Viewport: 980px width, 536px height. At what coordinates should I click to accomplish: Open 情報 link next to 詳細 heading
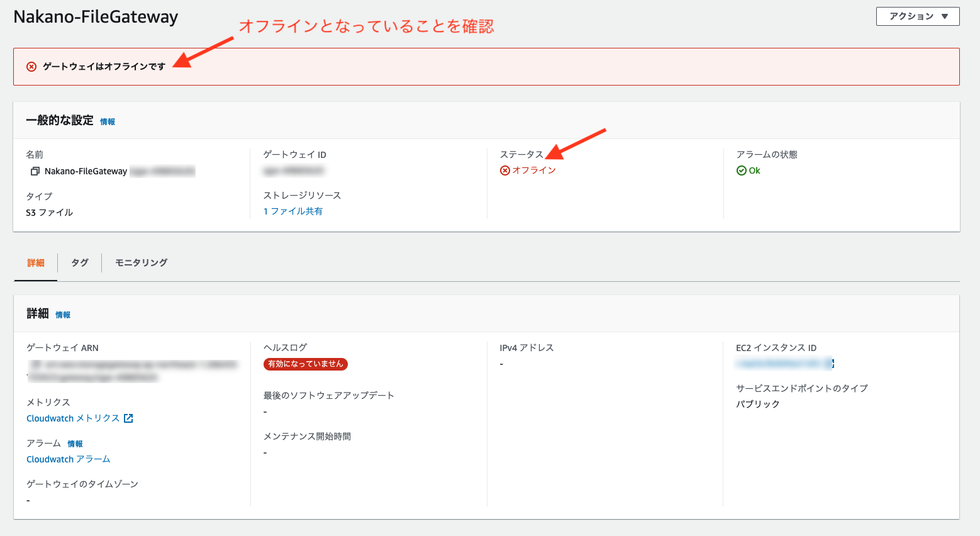63,315
